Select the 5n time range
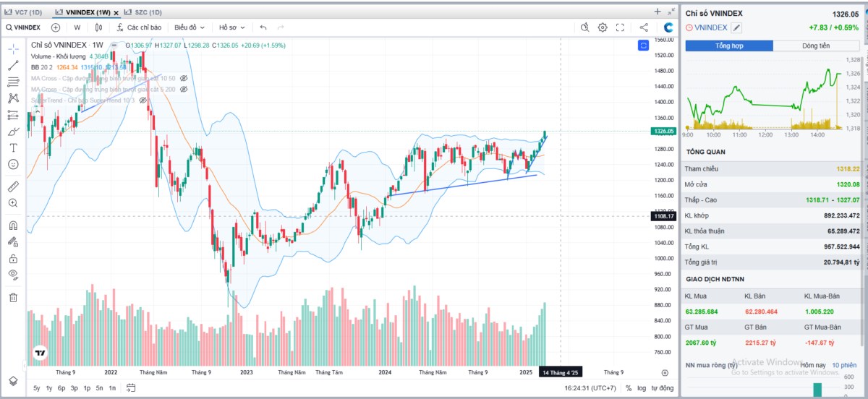 click(99, 388)
